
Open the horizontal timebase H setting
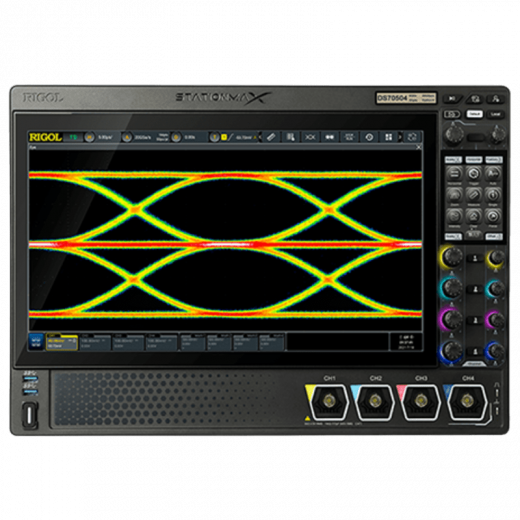[x=89, y=137]
